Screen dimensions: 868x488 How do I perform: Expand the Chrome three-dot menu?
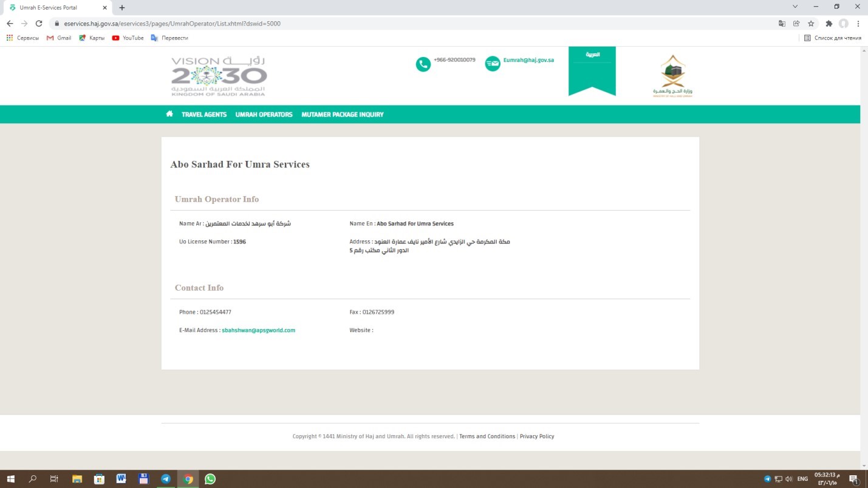click(x=858, y=24)
